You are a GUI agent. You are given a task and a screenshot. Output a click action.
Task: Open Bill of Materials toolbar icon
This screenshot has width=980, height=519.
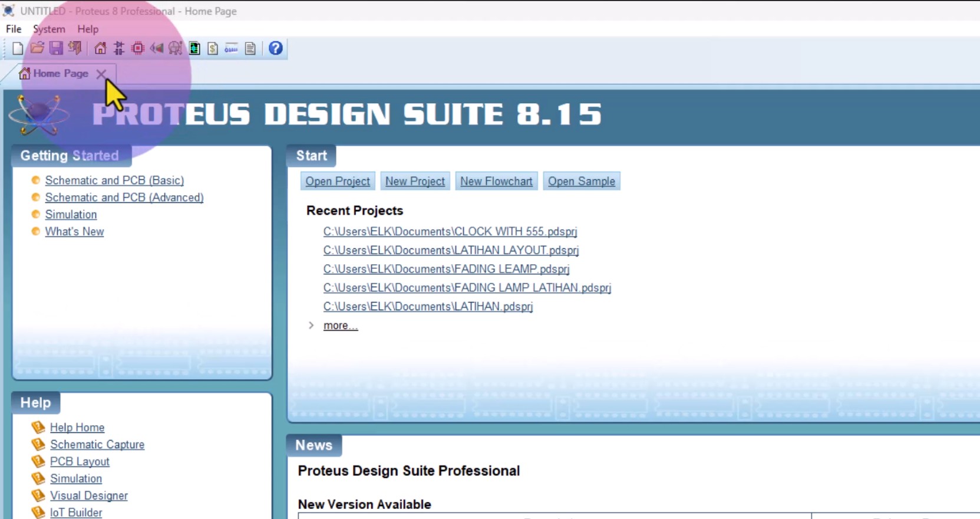click(x=213, y=48)
